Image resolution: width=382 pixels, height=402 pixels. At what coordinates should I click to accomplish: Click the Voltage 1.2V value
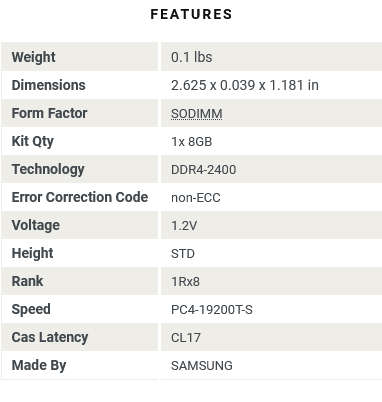(x=184, y=226)
